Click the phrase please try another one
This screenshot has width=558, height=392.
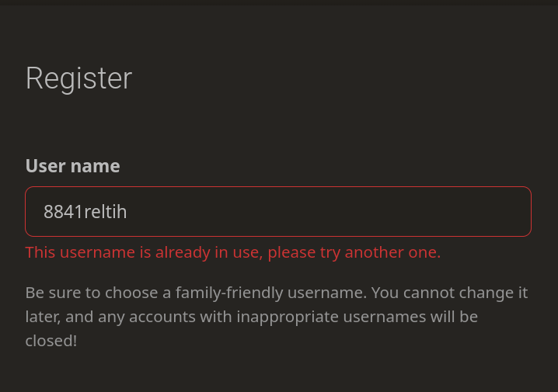(x=354, y=253)
